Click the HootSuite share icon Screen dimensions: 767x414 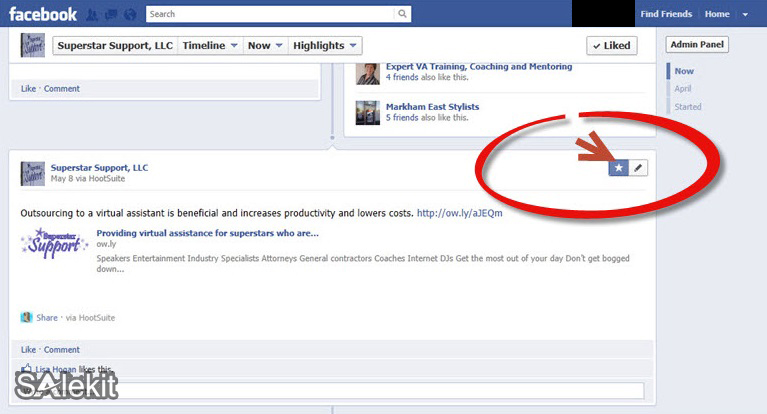(x=27, y=317)
